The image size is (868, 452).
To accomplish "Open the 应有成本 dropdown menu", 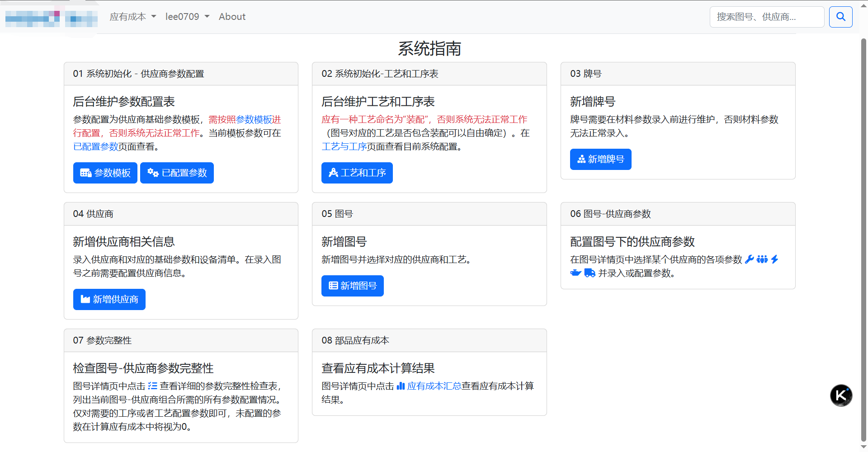I will coord(132,17).
